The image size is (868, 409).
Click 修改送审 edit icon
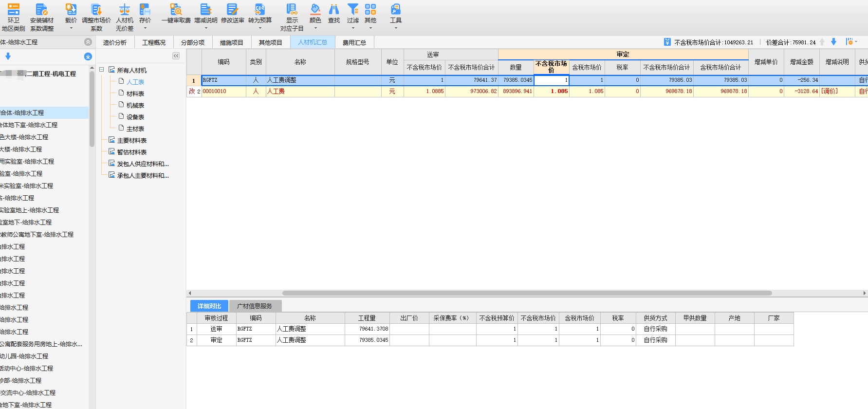[x=233, y=9]
